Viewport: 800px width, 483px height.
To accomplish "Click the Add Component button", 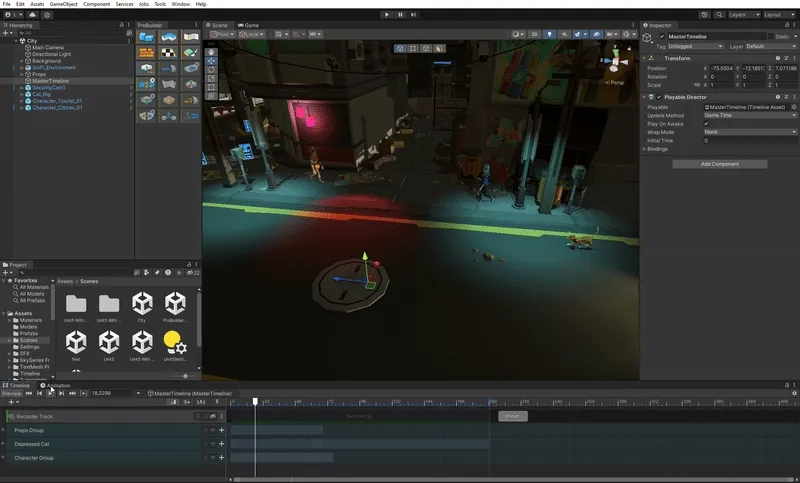I will 719,163.
